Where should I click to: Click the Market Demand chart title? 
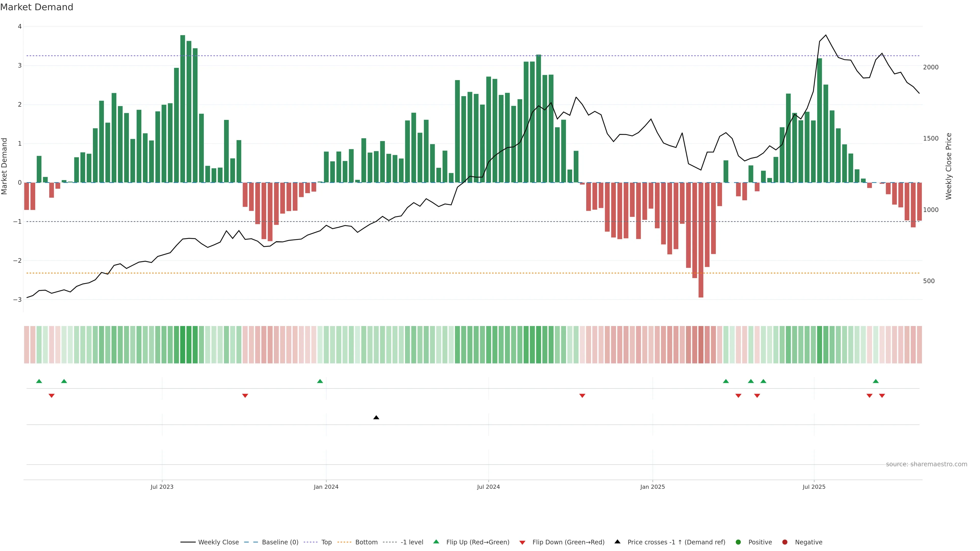36,7
